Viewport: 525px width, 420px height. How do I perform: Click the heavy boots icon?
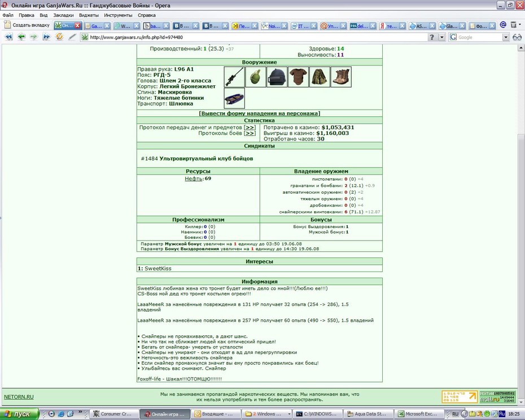(341, 77)
